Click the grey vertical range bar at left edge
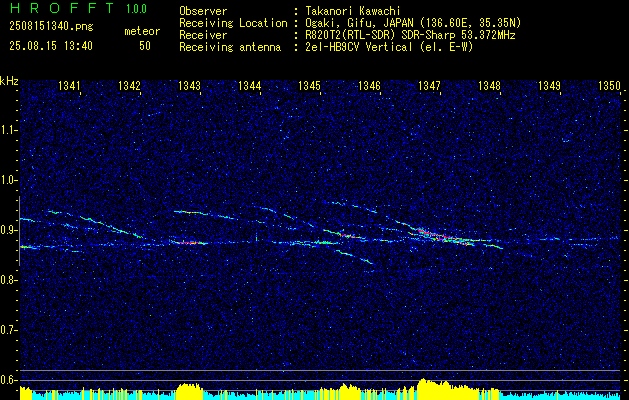 tap(19, 231)
